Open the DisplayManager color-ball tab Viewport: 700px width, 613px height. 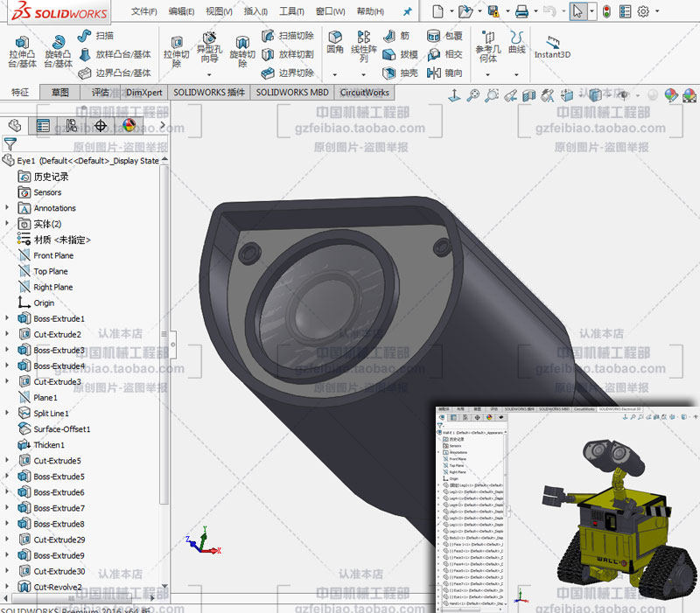click(129, 126)
